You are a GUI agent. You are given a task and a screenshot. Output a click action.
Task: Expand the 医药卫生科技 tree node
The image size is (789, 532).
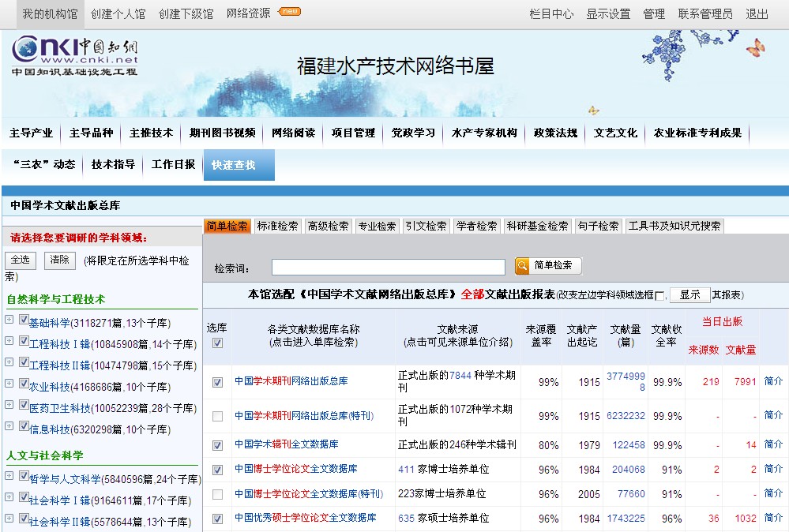click(9, 404)
